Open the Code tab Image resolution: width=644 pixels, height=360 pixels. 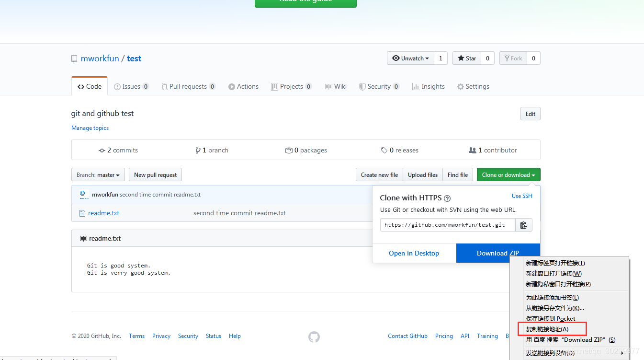(90, 87)
